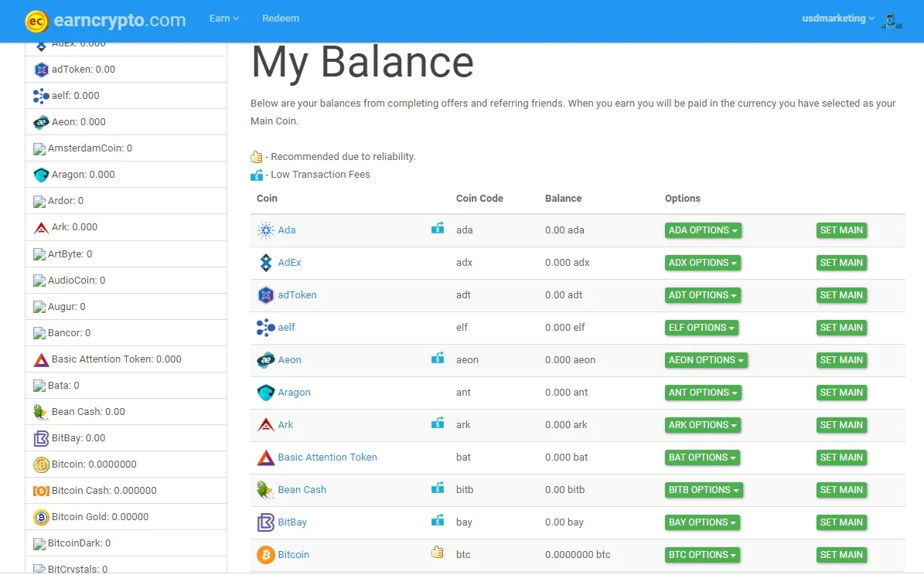Select Bancor: 0 in sidebar

126,333
